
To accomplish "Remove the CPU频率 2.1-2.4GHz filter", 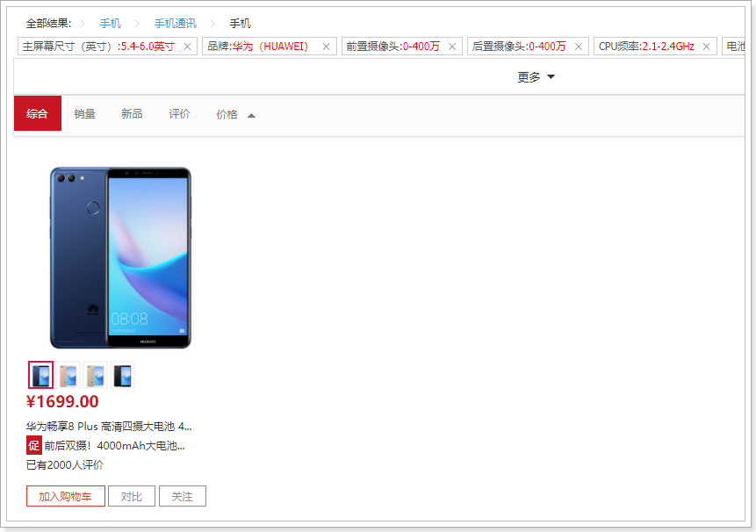I will coord(706,47).
